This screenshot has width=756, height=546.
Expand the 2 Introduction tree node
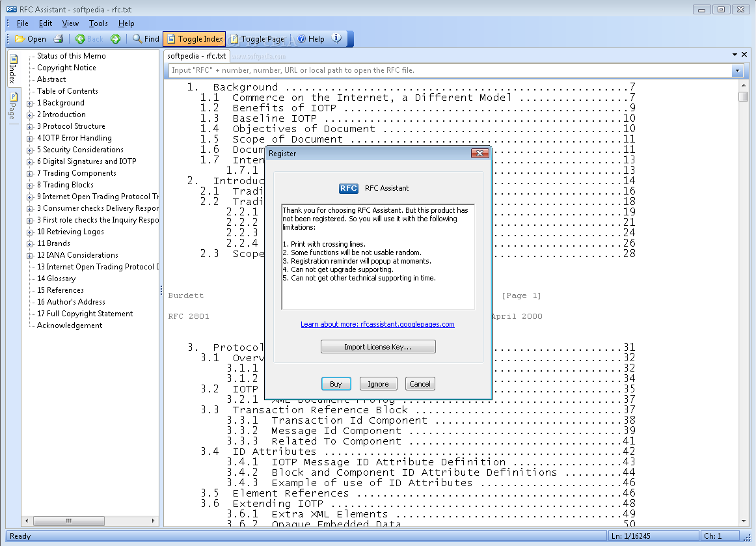pos(30,115)
